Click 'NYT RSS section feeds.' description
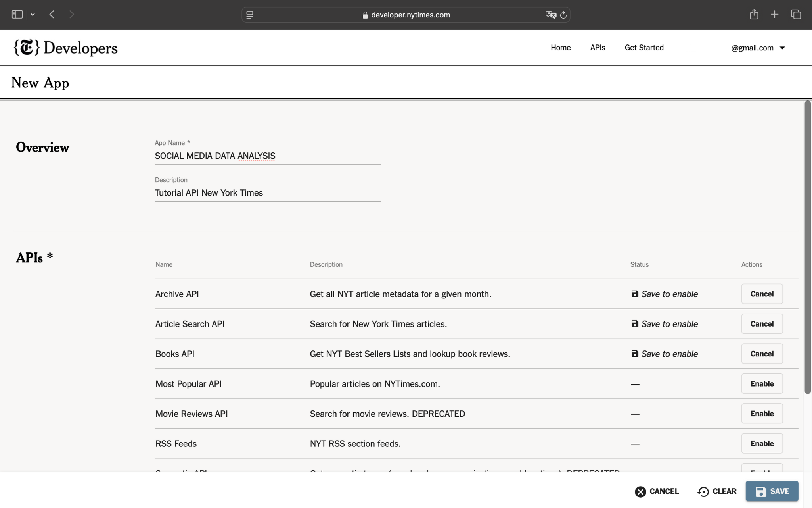This screenshot has height=508, width=812. (355, 443)
